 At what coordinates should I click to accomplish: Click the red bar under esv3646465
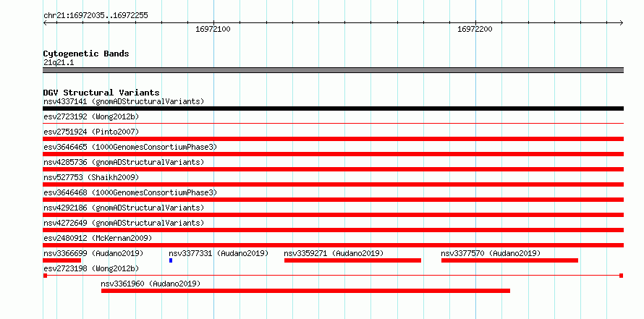(x=333, y=154)
